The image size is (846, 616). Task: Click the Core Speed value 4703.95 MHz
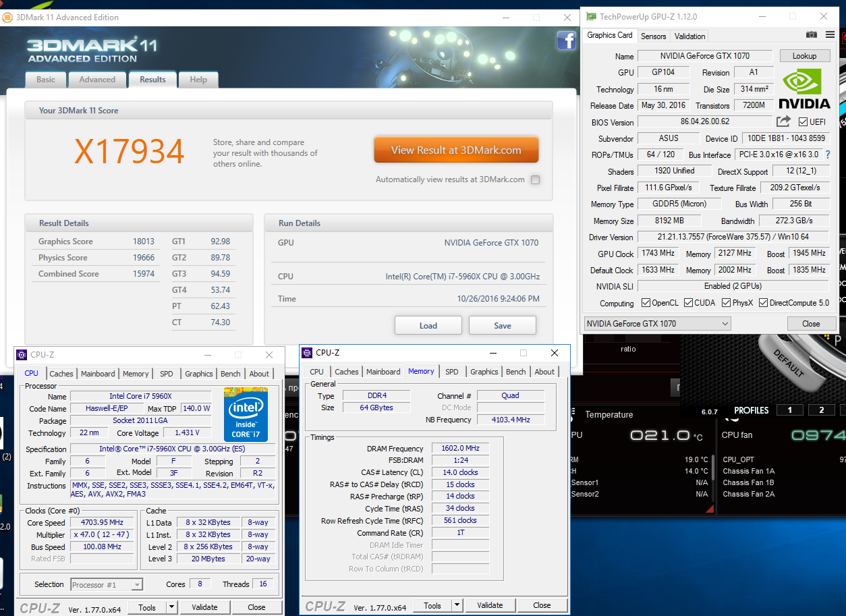(103, 523)
